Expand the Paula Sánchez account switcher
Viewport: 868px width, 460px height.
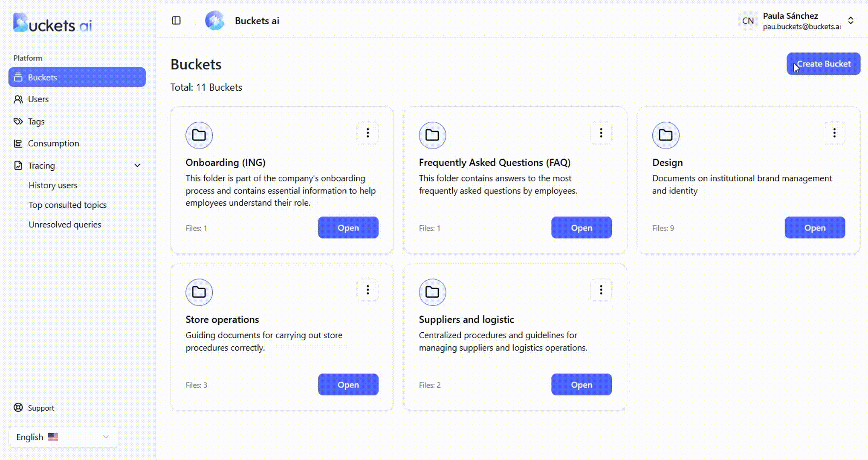(x=850, y=20)
